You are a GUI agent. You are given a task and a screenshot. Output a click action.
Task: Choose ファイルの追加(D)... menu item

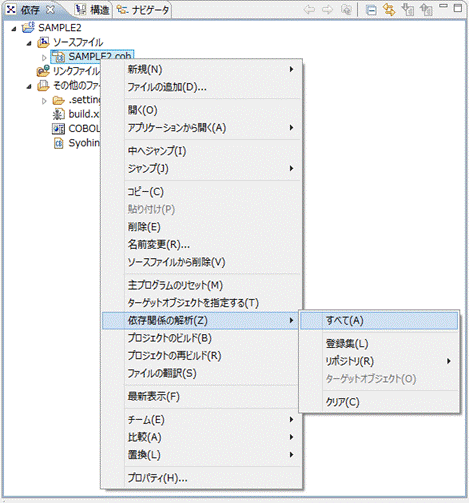[x=202, y=87]
